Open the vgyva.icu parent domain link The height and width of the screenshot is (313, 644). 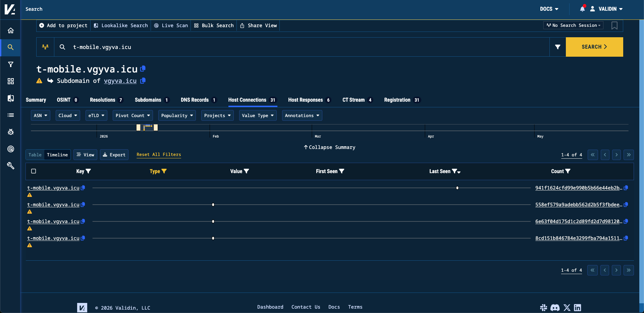[x=120, y=81]
